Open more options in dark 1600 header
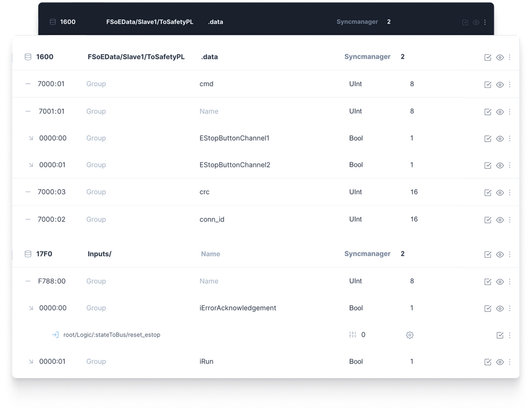 (x=485, y=22)
